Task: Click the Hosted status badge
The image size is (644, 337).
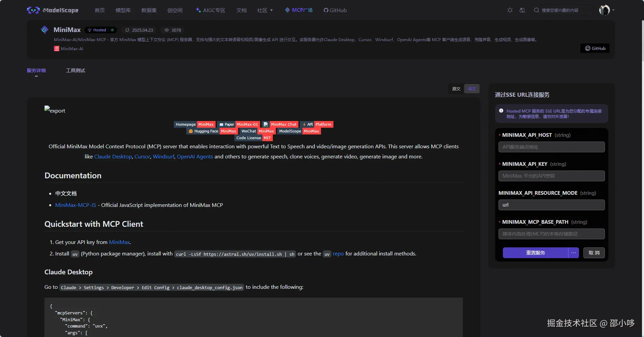Action: (100, 30)
